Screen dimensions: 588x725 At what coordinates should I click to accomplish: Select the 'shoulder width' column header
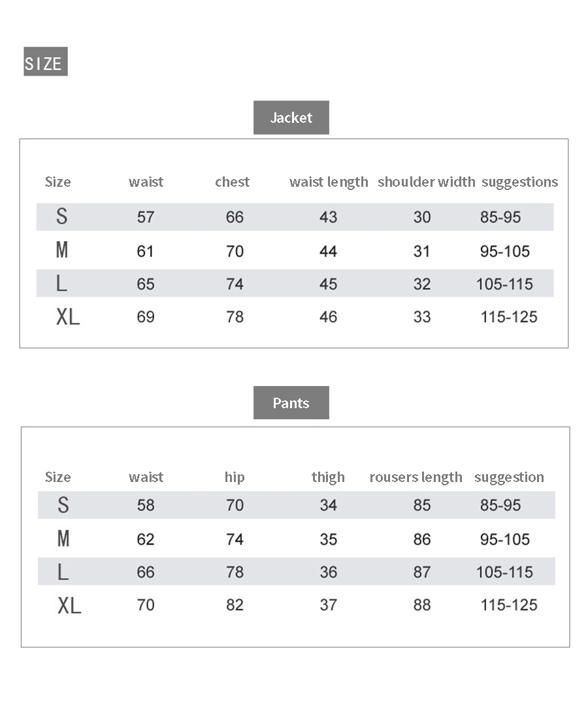point(426,182)
